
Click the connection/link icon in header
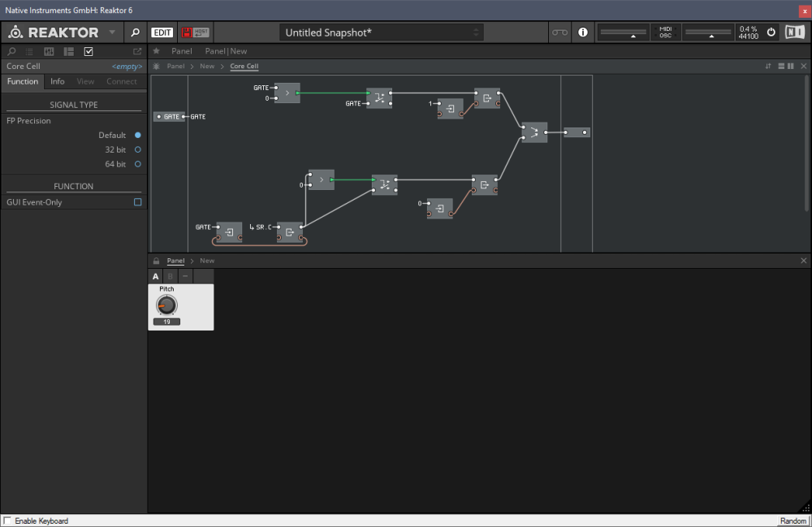pos(559,32)
